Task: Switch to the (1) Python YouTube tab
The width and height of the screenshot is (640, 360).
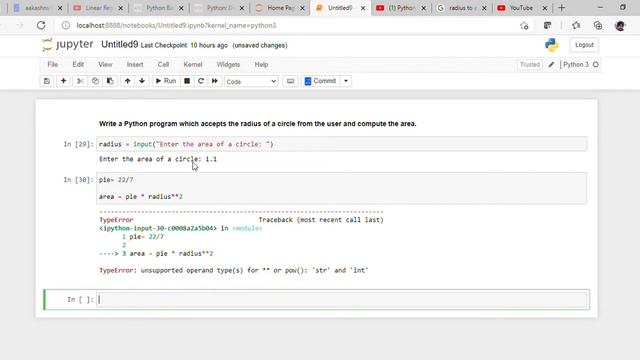Action: tap(401, 8)
